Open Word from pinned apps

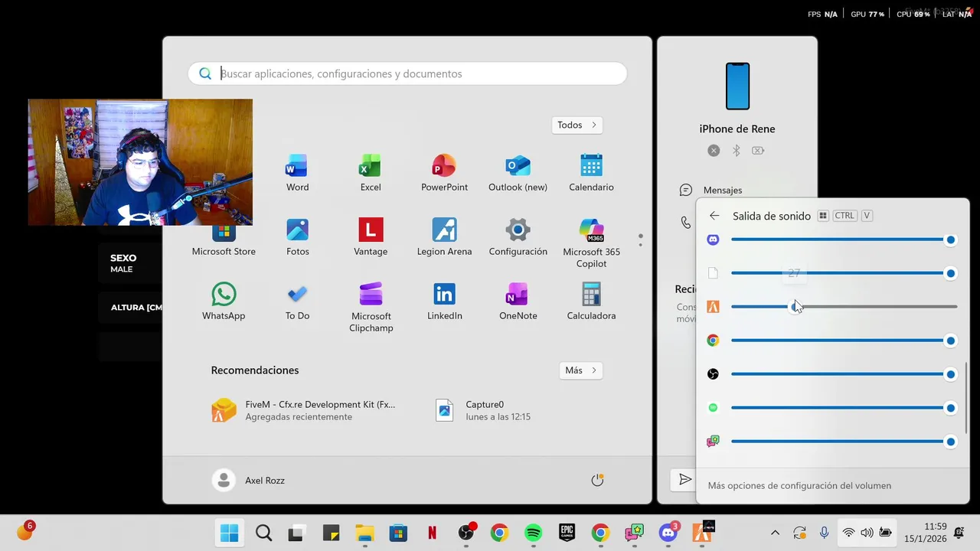297,173
